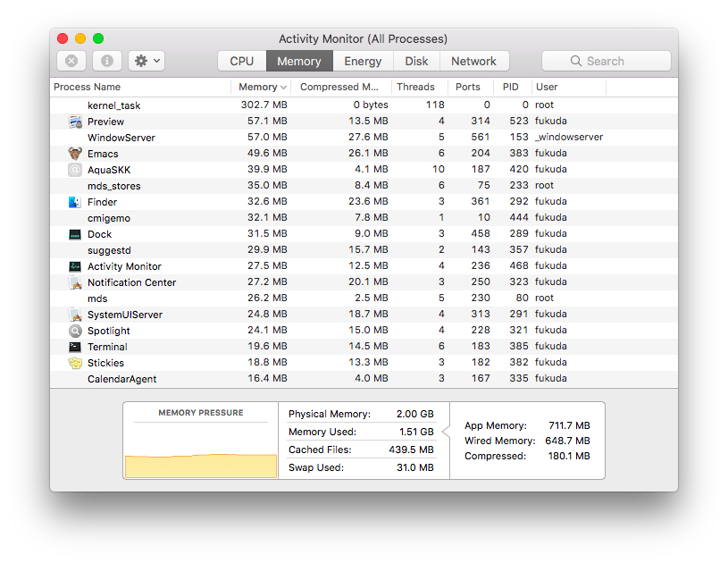Click the Quit Process X icon
This screenshot has width=728, height=563.
pos(71,61)
